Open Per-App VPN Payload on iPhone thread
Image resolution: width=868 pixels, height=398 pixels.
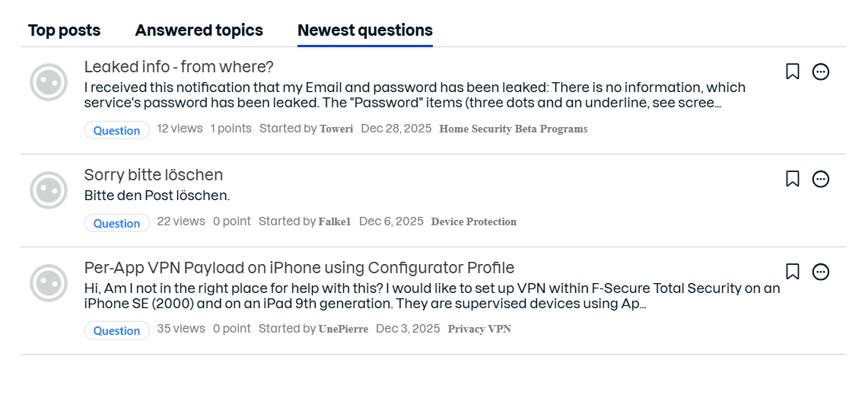(299, 268)
